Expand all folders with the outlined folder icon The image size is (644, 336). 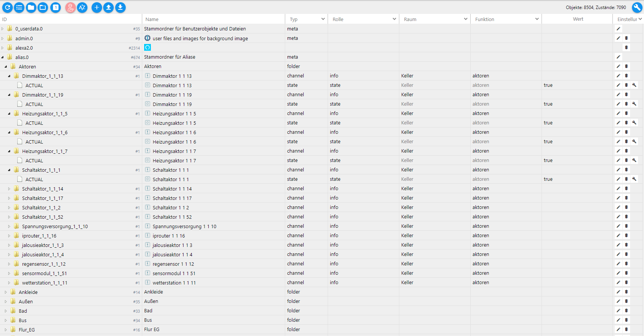[43, 7]
